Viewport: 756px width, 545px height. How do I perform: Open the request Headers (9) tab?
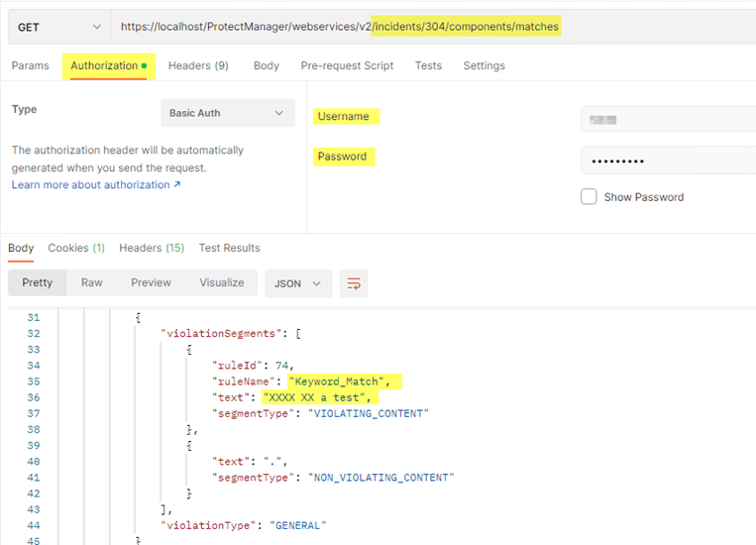click(x=198, y=65)
